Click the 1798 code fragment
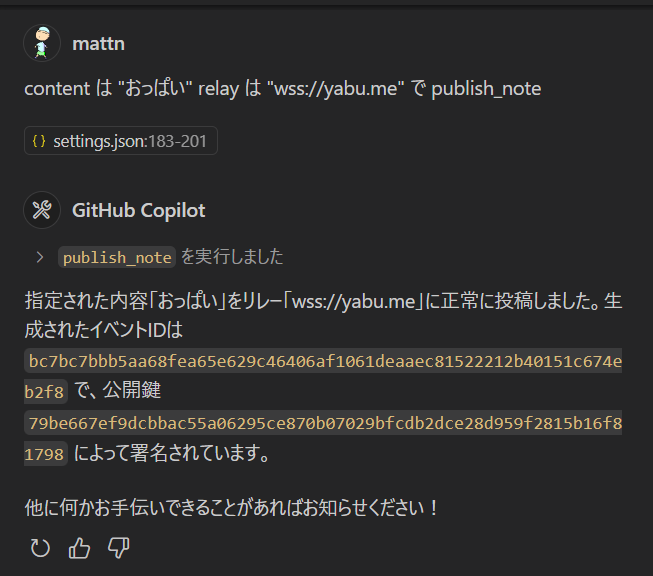 [46, 454]
